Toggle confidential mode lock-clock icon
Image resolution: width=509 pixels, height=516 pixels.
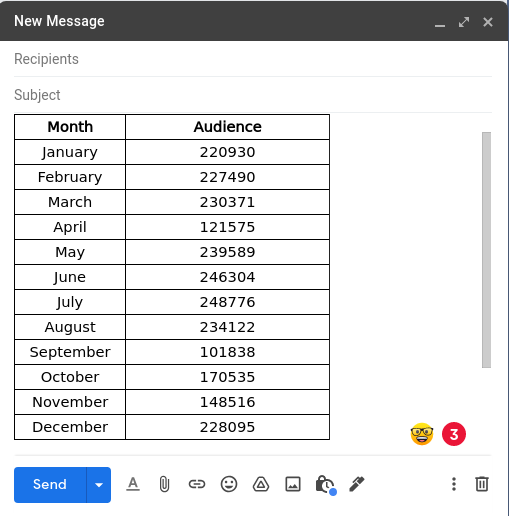[x=326, y=485]
